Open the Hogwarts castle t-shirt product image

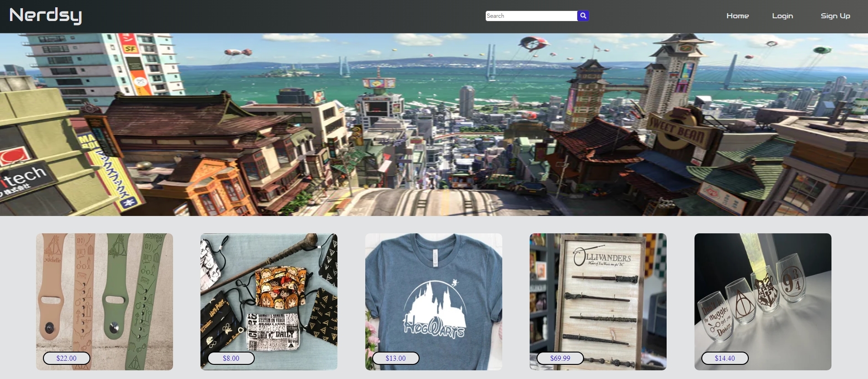[x=434, y=301]
